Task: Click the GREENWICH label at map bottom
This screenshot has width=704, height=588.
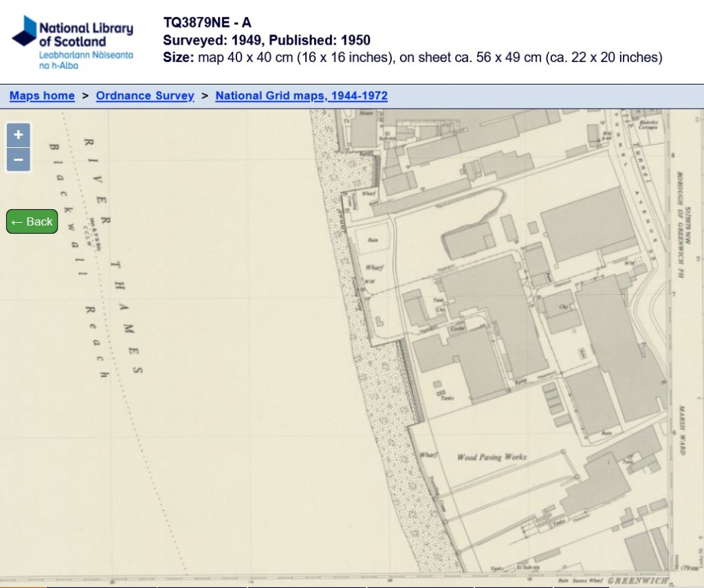Action: coord(637,581)
